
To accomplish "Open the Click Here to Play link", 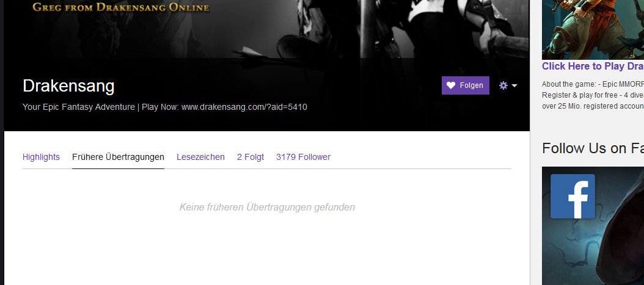I will 593,67.
